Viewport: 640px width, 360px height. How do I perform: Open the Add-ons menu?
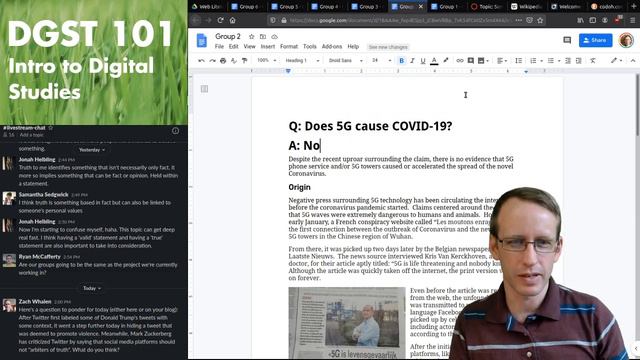pos(332,47)
